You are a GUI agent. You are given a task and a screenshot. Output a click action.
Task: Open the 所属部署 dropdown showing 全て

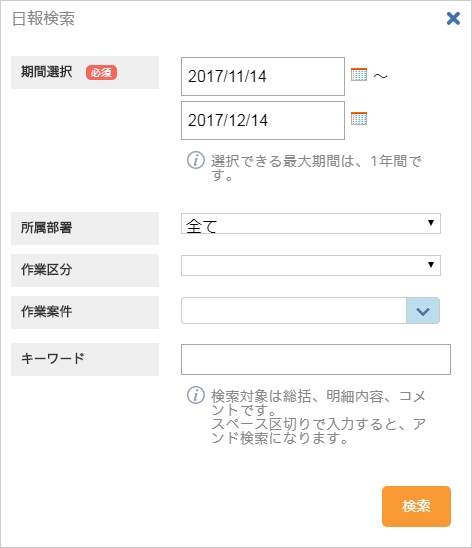[x=311, y=223]
